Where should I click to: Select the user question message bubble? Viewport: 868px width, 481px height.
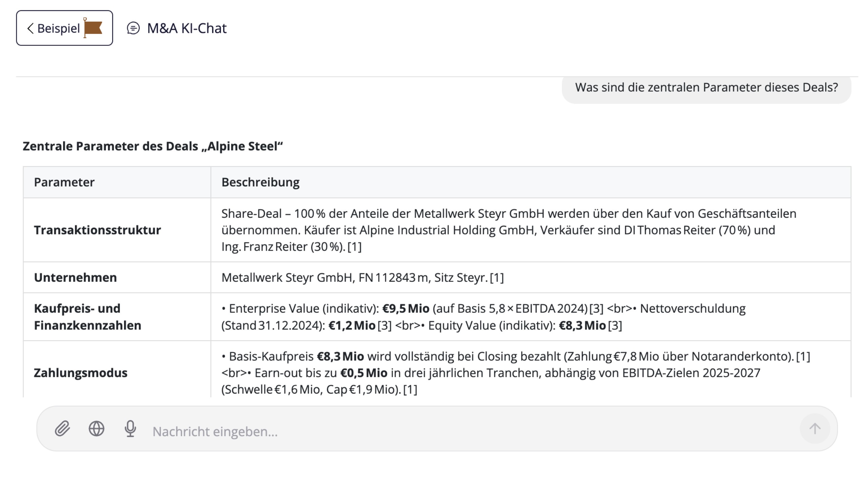[706, 88]
